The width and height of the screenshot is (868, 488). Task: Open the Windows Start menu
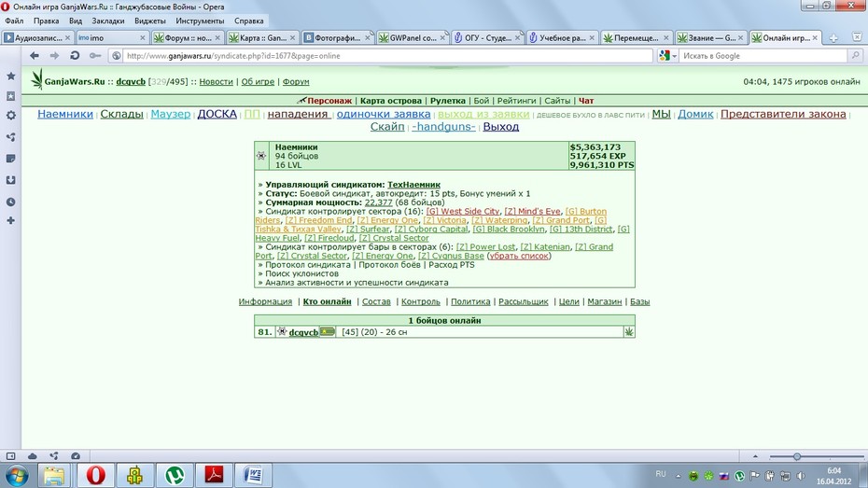point(16,475)
